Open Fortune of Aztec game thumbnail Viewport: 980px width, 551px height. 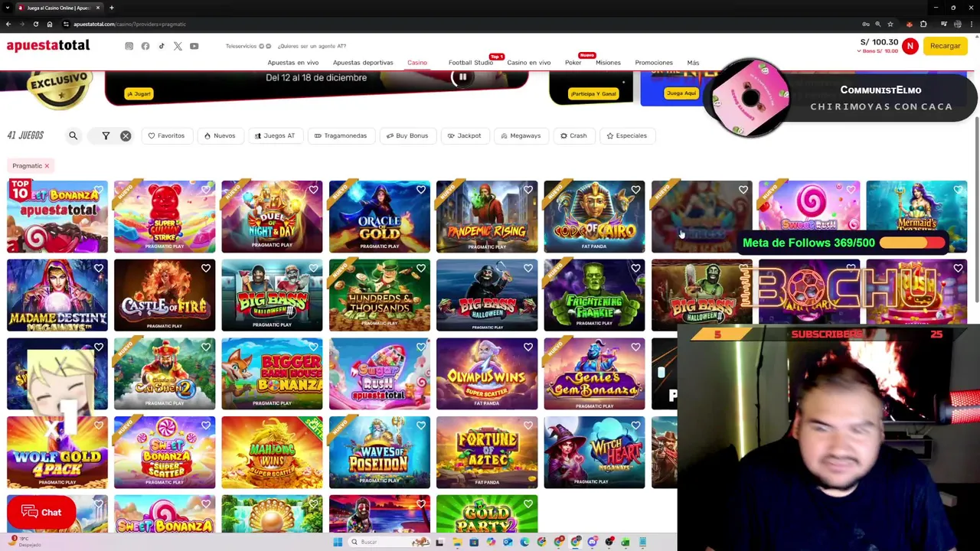487,452
